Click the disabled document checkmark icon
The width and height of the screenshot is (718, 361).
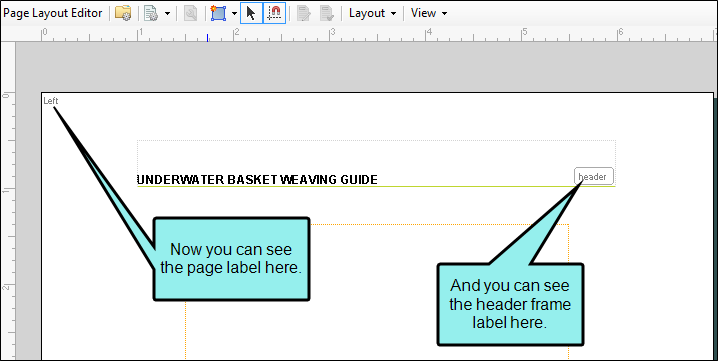point(327,13)
